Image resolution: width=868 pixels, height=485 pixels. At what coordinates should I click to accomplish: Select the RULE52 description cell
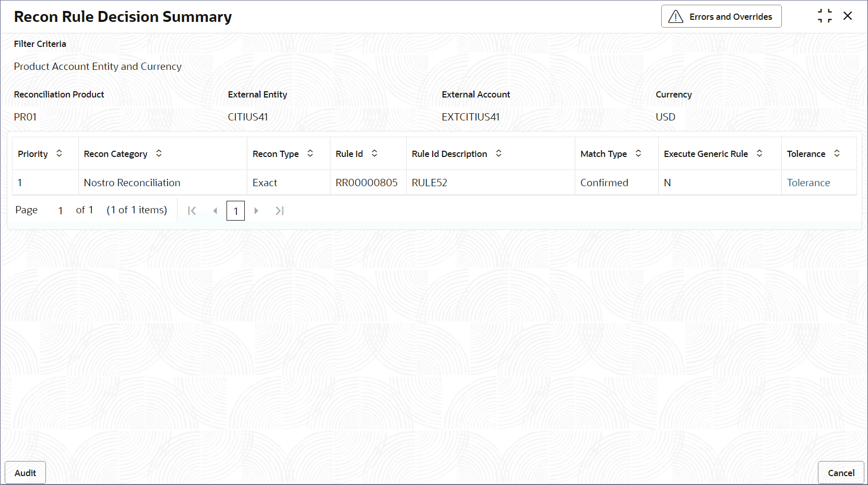pyautogui.click(x=490, y=183)
